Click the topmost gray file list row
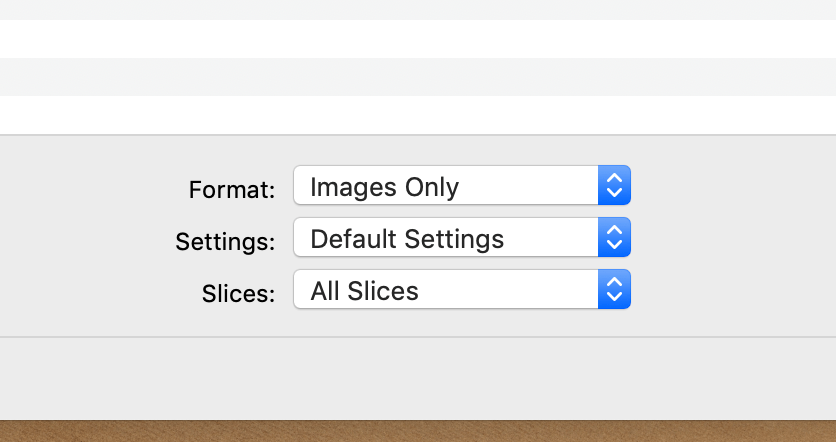Screen dimensions: 836x442 (x=418, y=9)
